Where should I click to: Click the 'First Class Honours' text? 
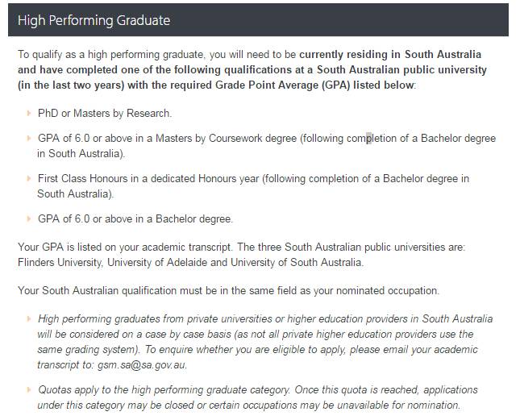[82, 178]
